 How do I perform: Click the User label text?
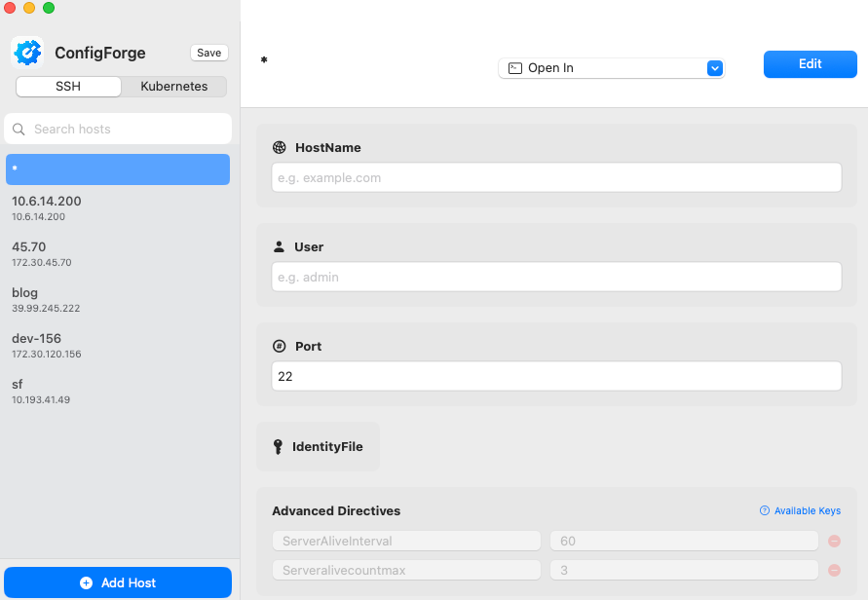(x=309, y=246)
